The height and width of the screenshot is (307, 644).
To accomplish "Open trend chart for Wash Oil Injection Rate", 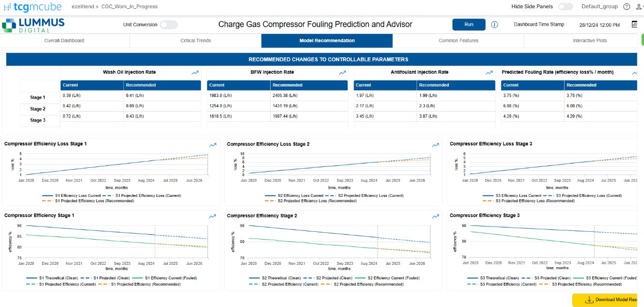I will pyautogui.click(x=195, y=73).
